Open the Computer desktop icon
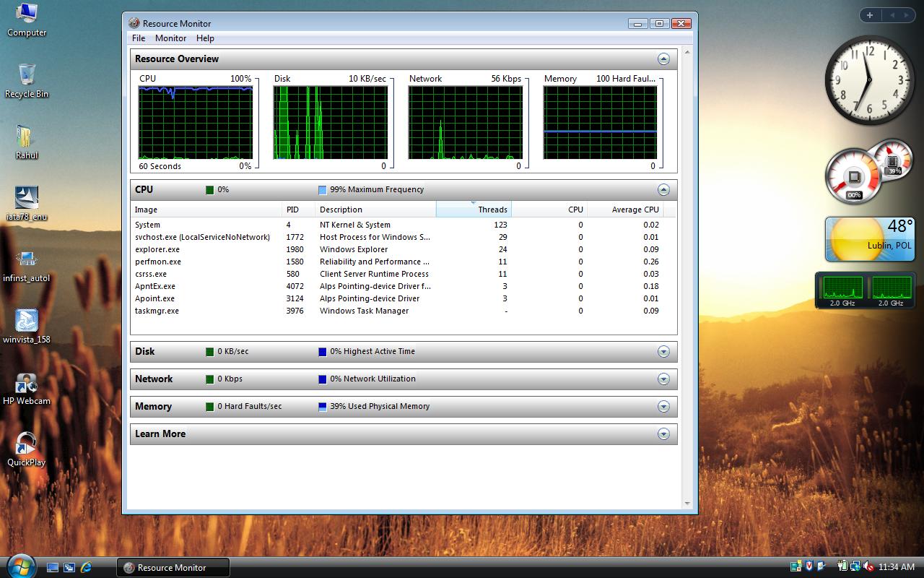 pos(27,20)
